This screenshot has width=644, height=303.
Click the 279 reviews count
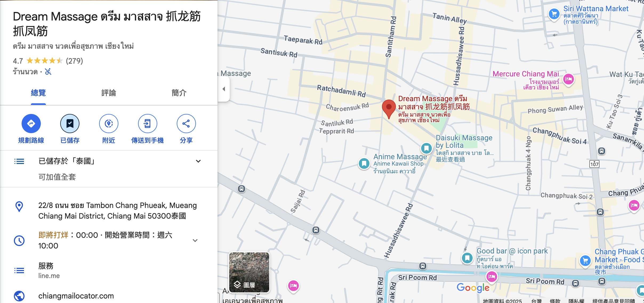click(74, 61)
